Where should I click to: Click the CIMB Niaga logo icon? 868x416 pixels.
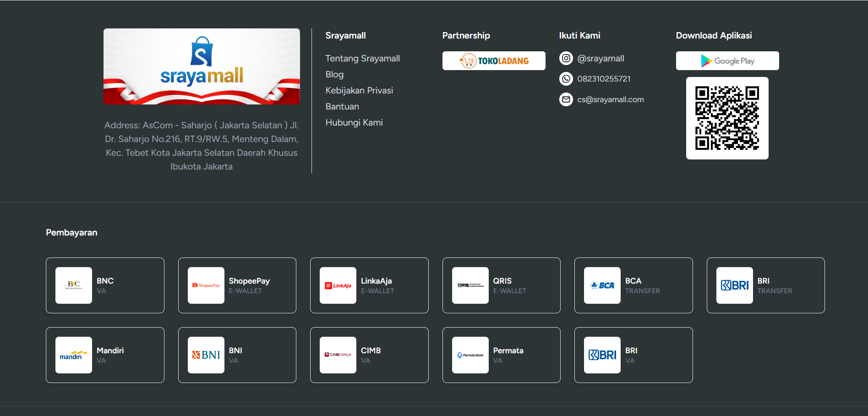338,355
